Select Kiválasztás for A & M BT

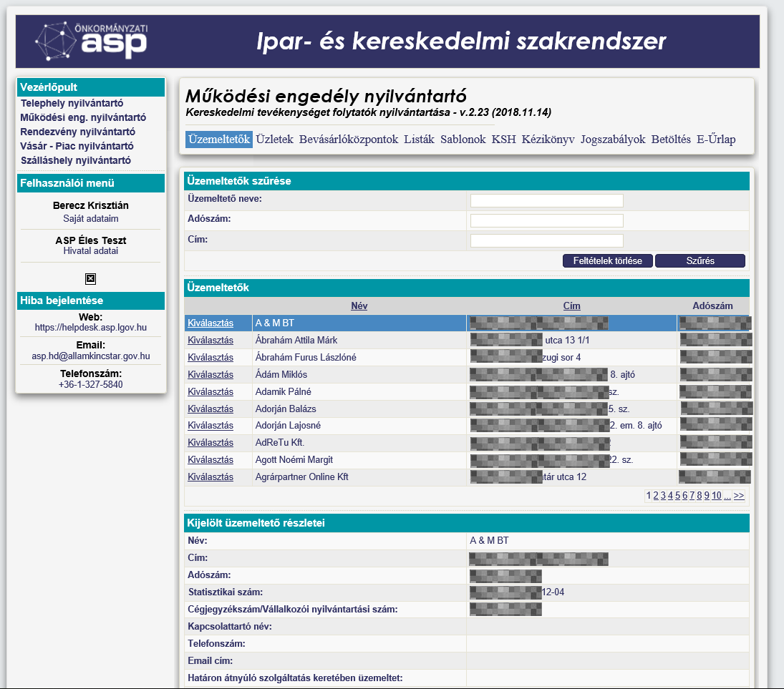(210, 323)
